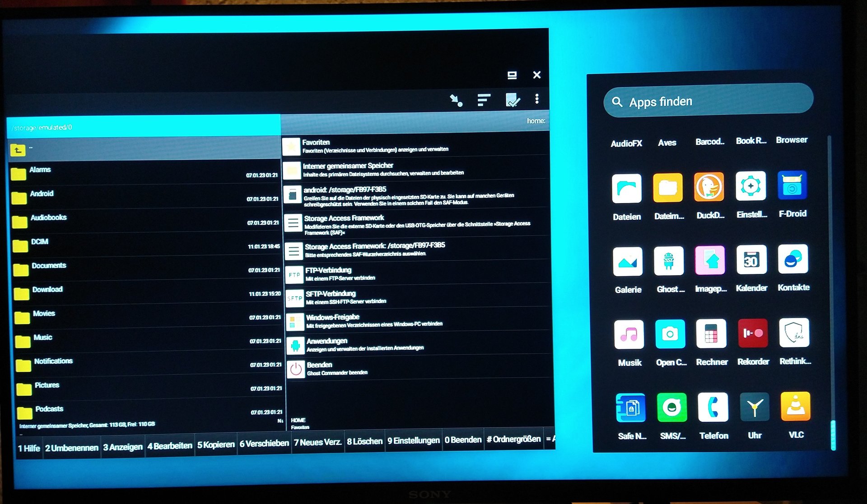Viewport: 867px width, 504px height.
Task: Open the Open Camera app
Action: (670, 334)
